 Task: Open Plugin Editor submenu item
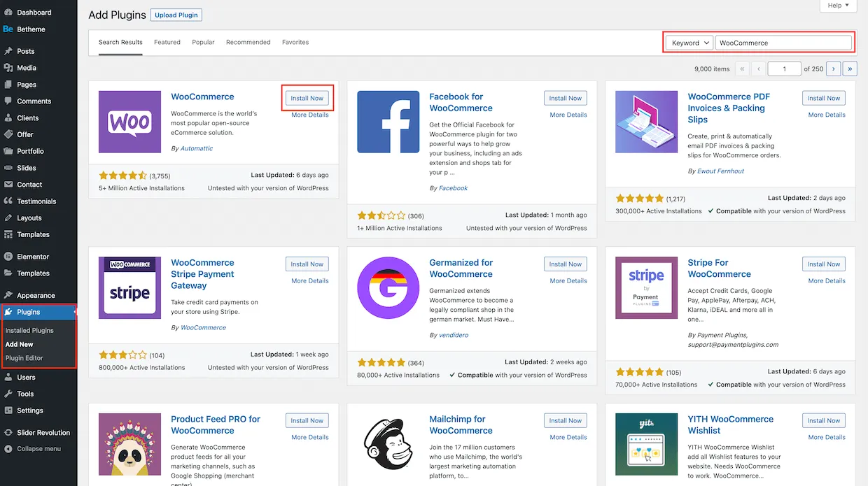(x=24, y=358)
